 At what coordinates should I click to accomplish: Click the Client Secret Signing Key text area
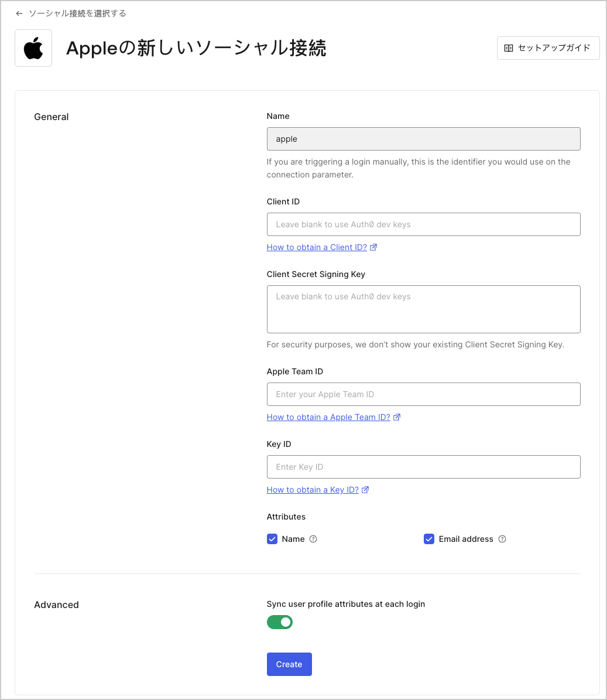(x=423, y=309)
